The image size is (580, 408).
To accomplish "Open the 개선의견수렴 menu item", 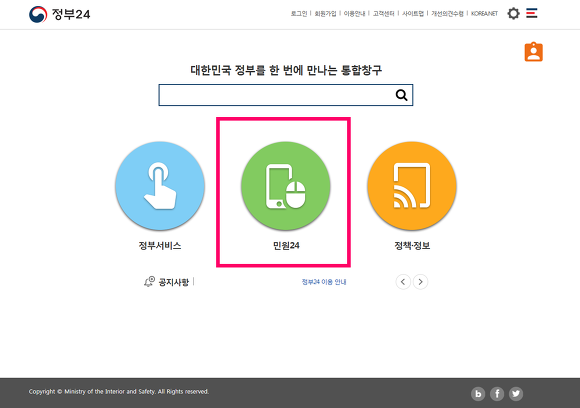I will [447, 14].
